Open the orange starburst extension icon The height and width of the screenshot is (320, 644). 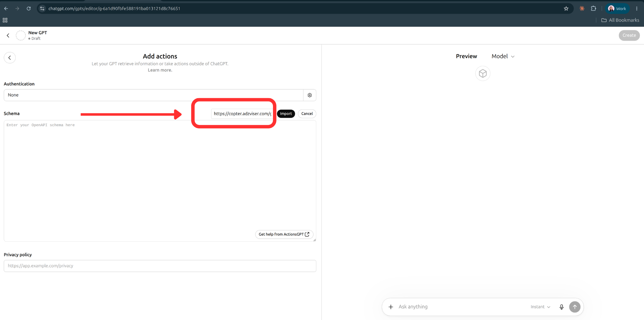pos(582,8)
